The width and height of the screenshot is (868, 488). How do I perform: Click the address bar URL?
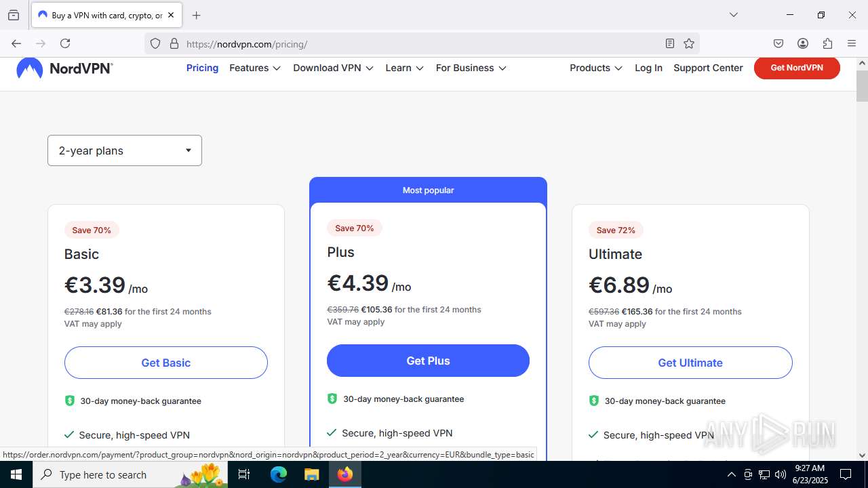click(x=247, y=44)
